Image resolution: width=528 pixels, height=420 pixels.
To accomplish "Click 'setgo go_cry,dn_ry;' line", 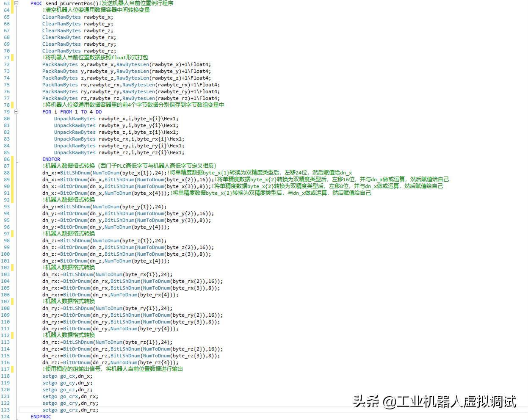I will point(70,403).
